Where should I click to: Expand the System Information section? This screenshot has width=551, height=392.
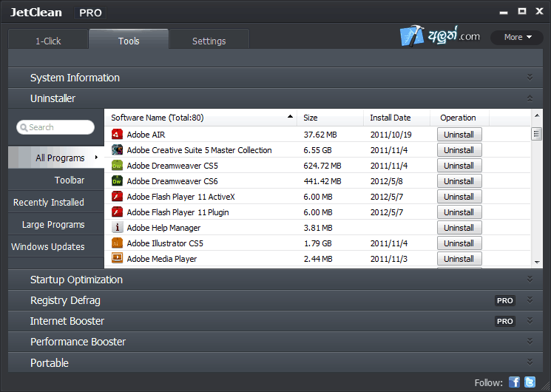click(530, 78)
